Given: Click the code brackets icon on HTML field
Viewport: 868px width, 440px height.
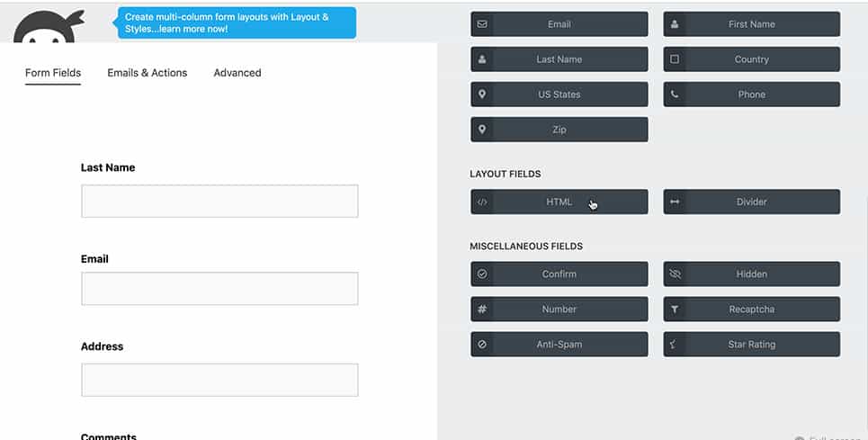Looking at the screenshot, I should (x=482, y=202).
